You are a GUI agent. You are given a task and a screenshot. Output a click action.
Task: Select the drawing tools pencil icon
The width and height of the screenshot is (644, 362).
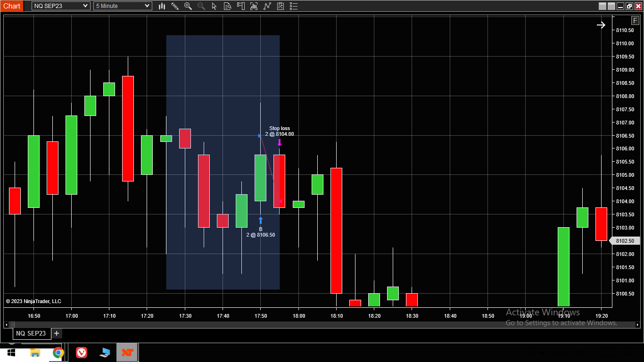(x=175, y=6)
